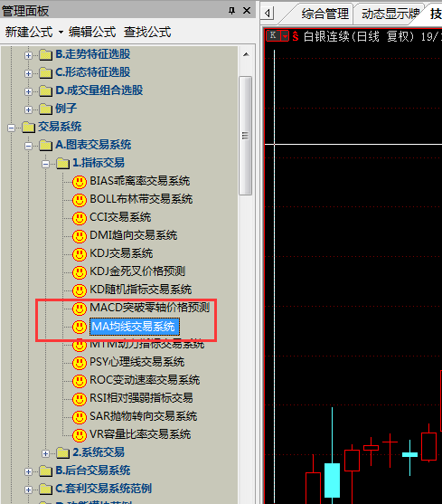442x504 pixels.
Task: Close the 管理面板 panel
Action: [247, 11]
